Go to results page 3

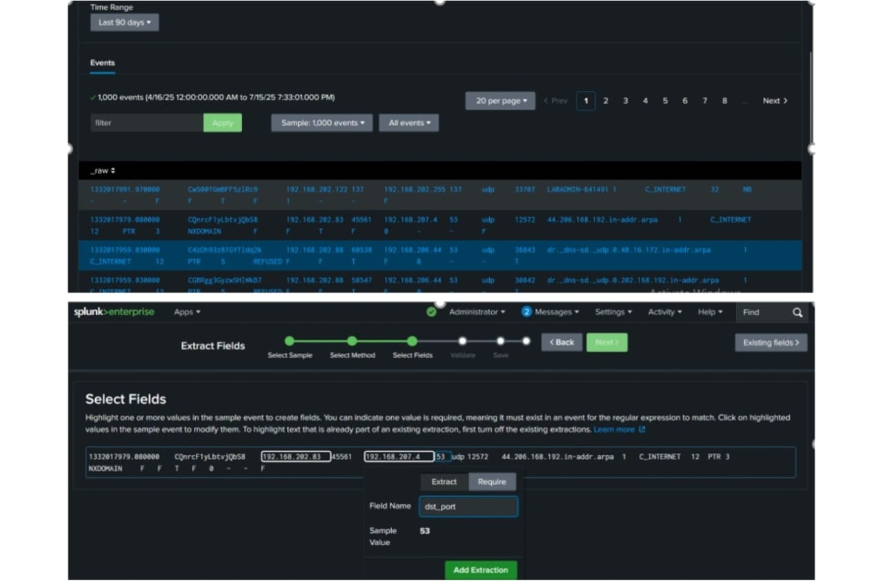625,101
